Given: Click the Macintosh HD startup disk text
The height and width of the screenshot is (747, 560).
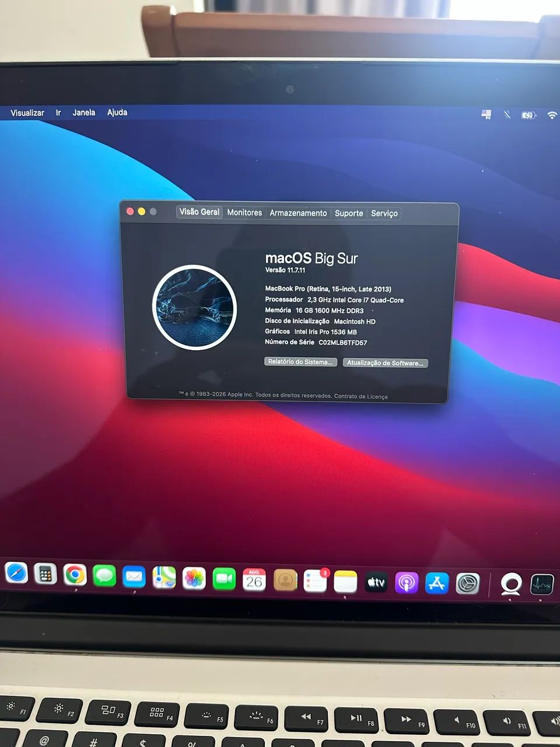Looking at the screenshot, I should pyautogui.click(x=355, y=322).
